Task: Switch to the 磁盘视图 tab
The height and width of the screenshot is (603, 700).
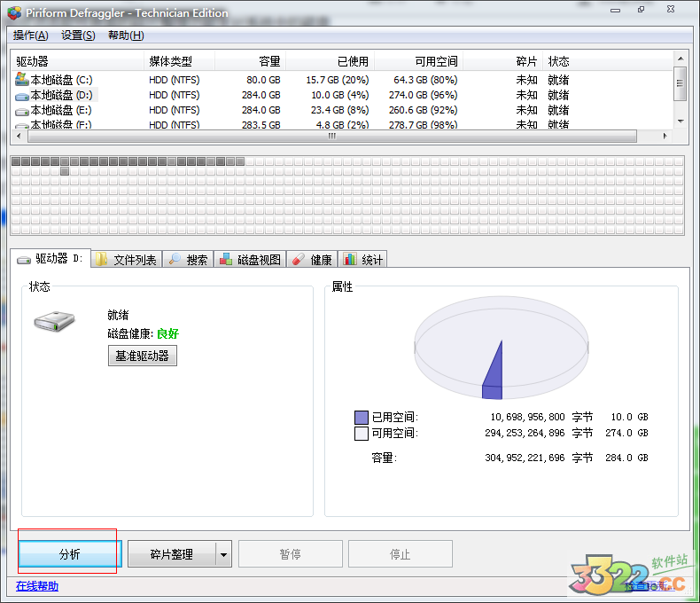Action: pos(250,259)
